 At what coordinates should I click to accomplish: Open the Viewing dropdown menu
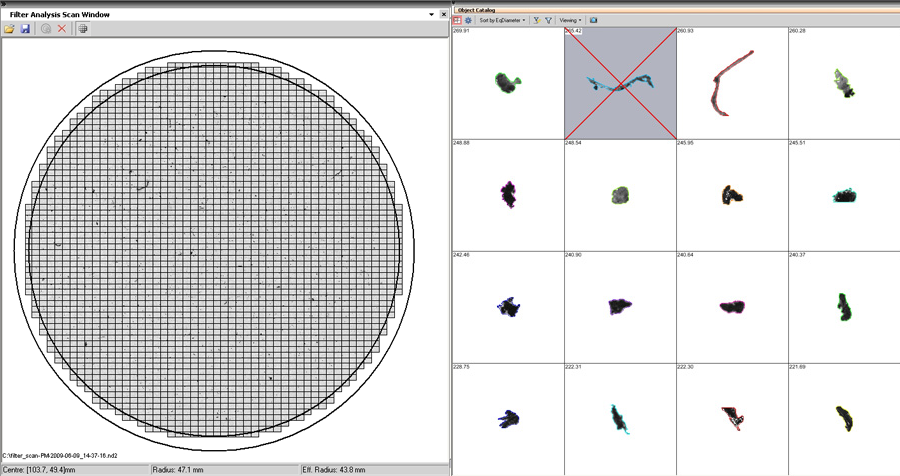pyautogui.click(x=571, y=20)
